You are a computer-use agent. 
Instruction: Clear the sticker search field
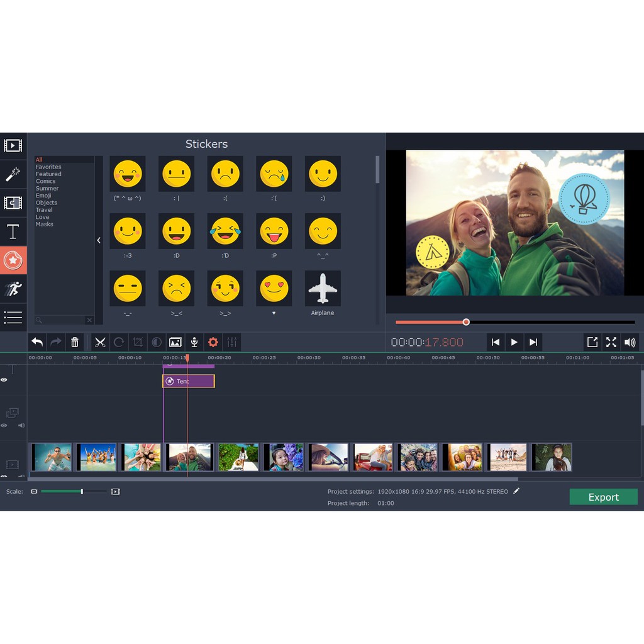click(89, 320)
